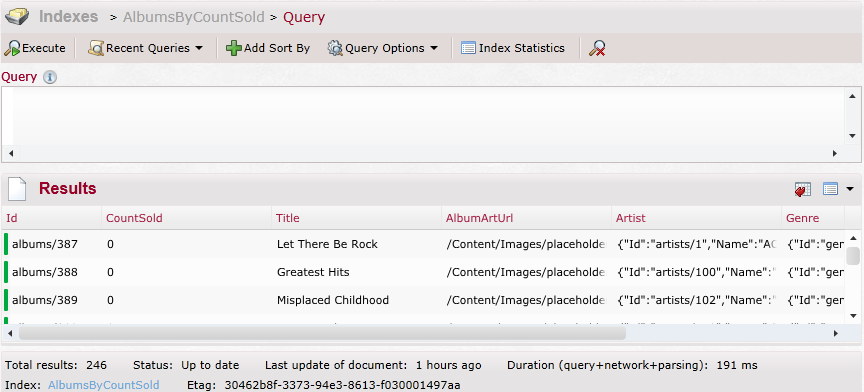Viewport: 864px width, 392px height.
Task: Click the results view layout icon
Action: pos(830,189)
